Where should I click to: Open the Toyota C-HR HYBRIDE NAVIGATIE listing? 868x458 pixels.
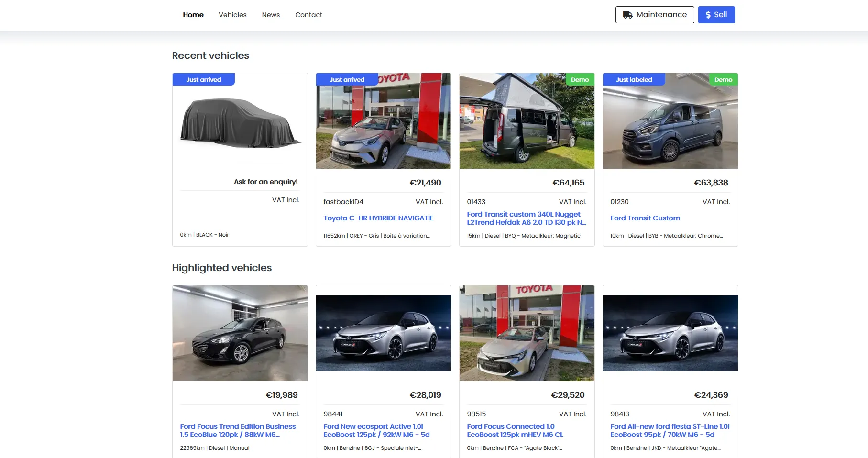[x=378, y=218]
